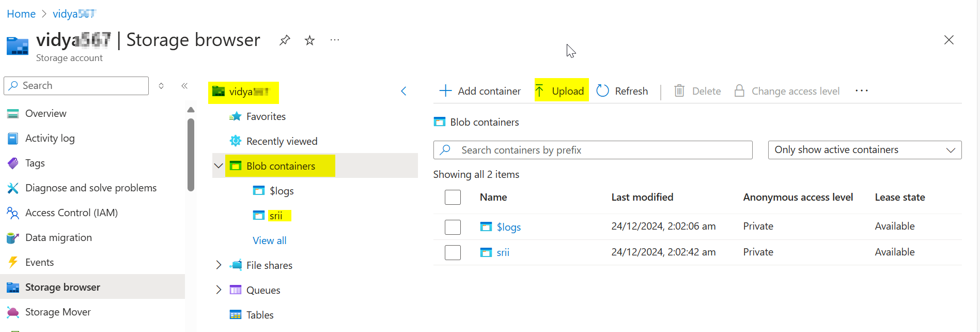The image size is (980, 332).
Task: Open the ellipsis menu beside title
Action: click(335, 40)
